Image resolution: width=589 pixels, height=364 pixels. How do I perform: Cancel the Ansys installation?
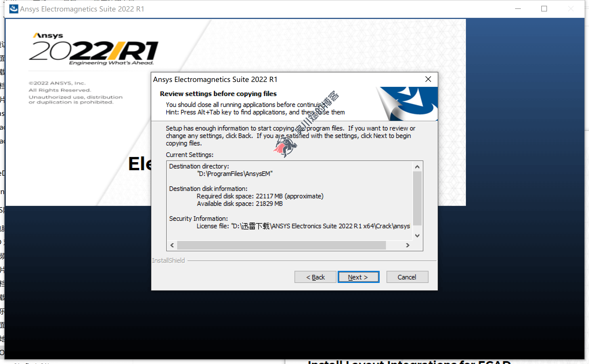point(407,277)
